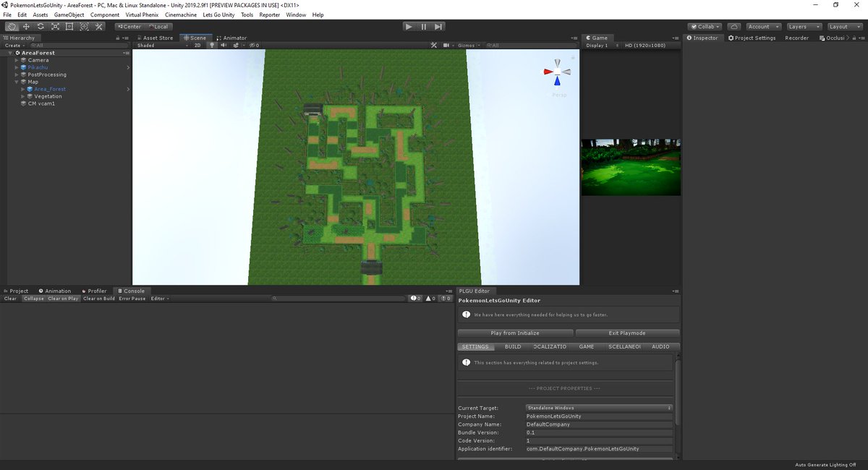Toggle scene lighting bulb icon
868x470 pixels.
pyautogui.click(x=212, y=45)
